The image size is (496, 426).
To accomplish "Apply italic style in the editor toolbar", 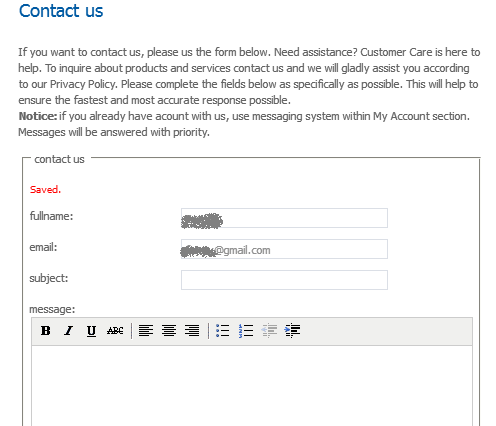I will [69, 331].
